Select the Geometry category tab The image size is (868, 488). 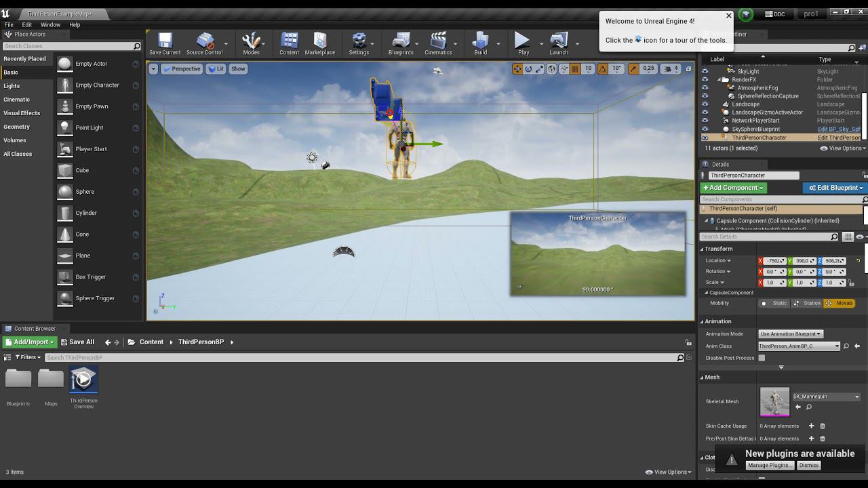17,127
